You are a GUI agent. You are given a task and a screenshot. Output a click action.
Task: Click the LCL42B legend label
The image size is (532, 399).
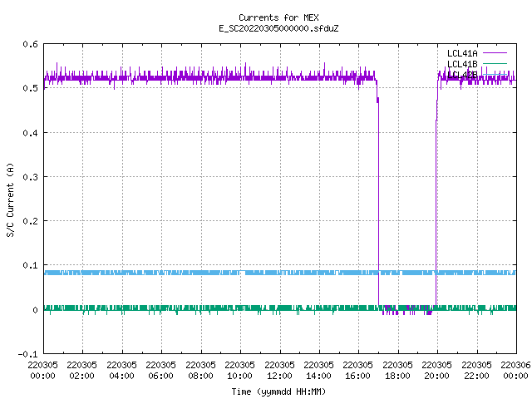(x=462, y=75)
